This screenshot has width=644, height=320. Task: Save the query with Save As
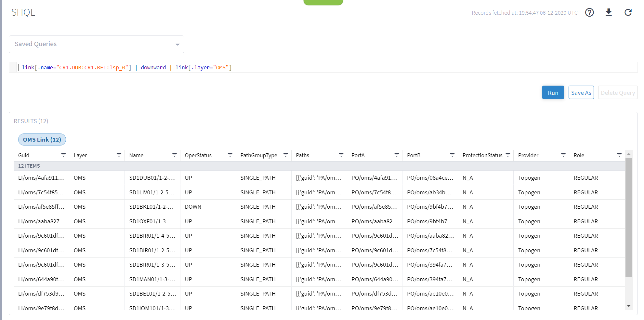tap(581, 92)
